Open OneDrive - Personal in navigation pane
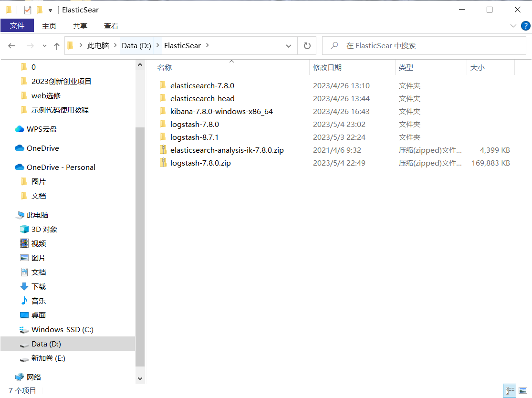Image resolution: width=532 pixels, height=398 pixels. tap(61, 168)
